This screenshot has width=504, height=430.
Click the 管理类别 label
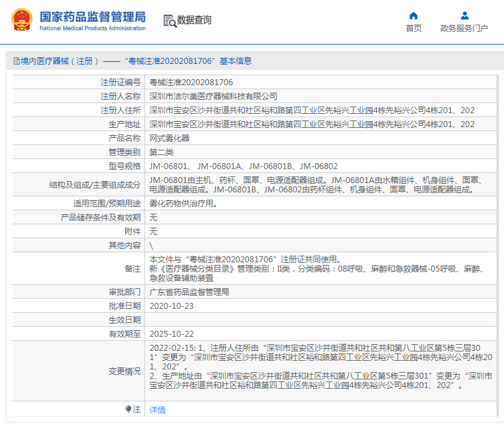click(x=125, y=152)
